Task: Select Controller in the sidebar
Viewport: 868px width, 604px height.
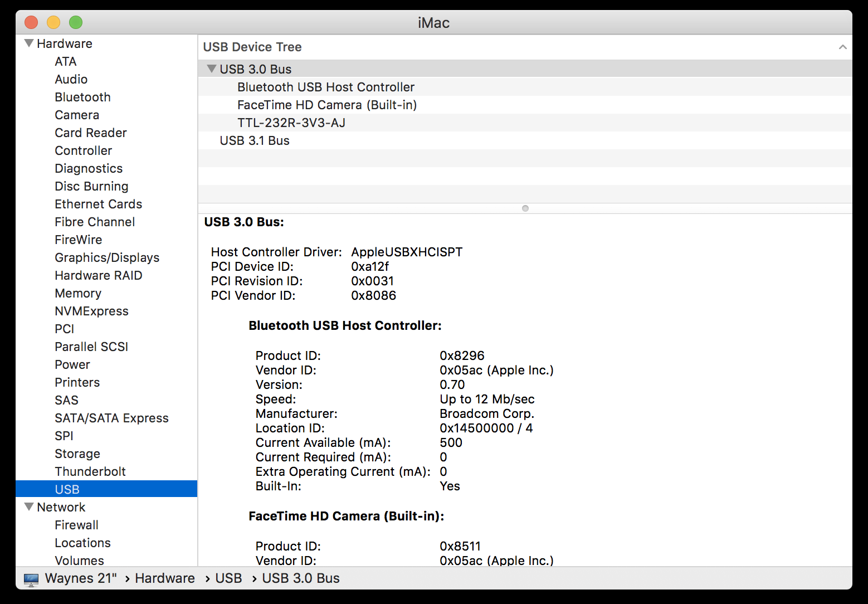Action: (x=84, y=150)
